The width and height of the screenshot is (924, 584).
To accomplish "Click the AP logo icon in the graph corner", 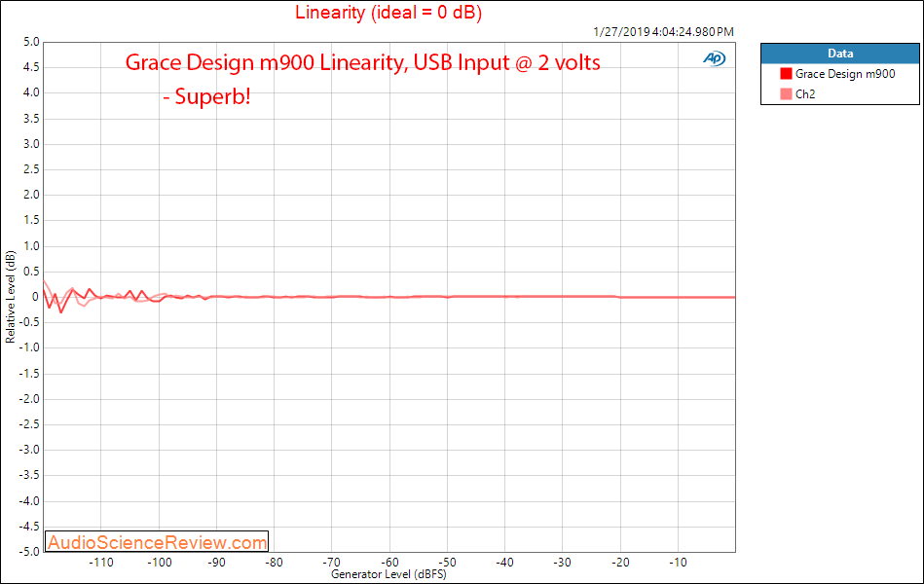I will point(715,58).
